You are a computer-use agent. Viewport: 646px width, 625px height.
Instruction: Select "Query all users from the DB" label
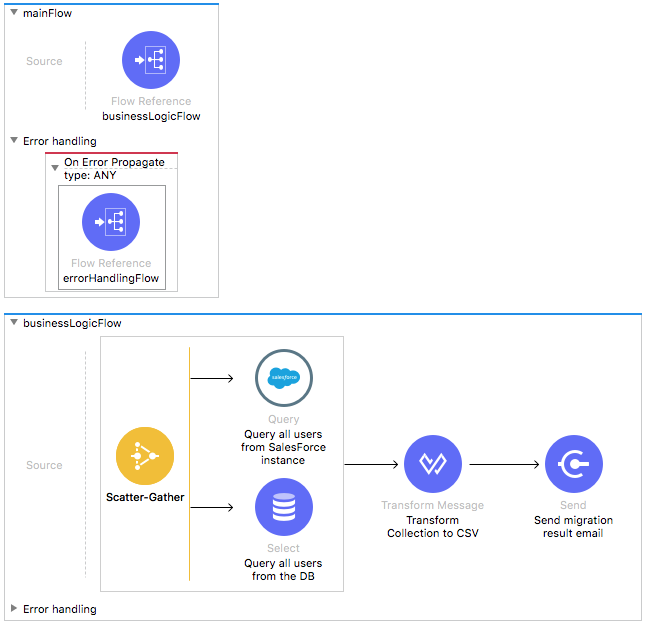click(x=284, y=569)
